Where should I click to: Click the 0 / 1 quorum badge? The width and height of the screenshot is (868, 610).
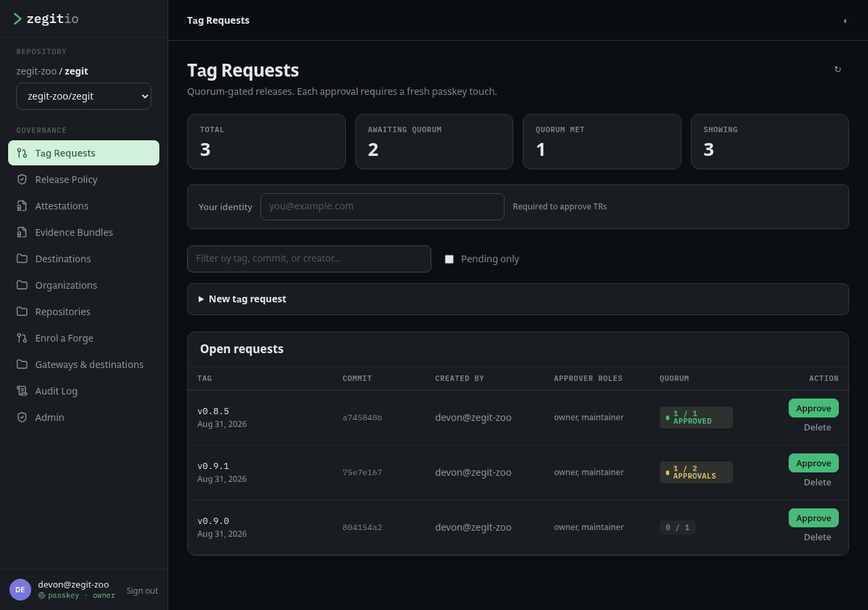[x=677, y=527]
